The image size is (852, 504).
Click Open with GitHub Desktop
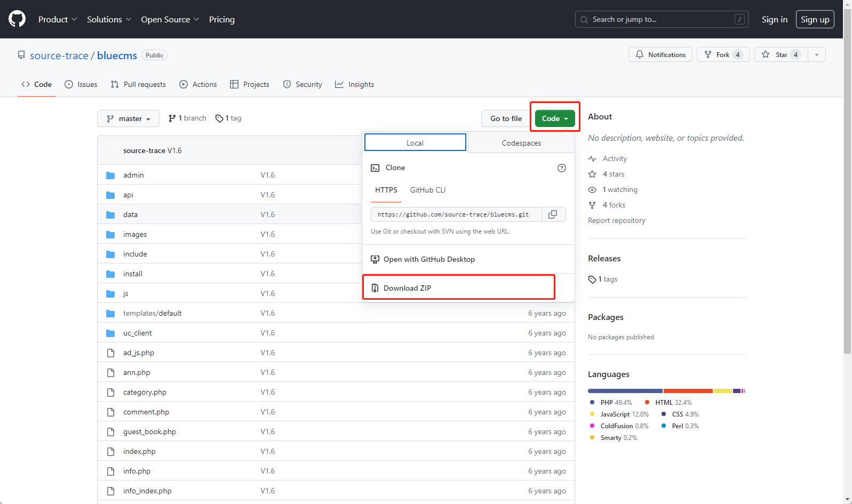click(468, 259)
